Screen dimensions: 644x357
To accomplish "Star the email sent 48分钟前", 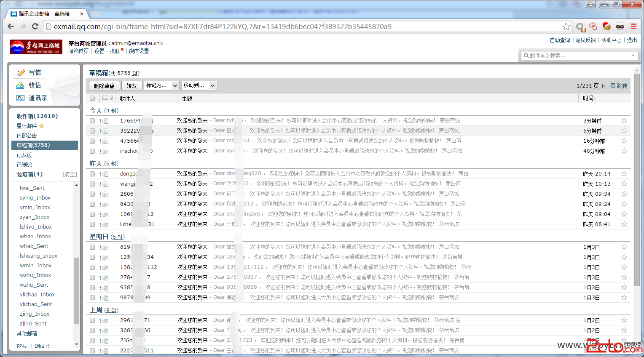I will 624,151.
